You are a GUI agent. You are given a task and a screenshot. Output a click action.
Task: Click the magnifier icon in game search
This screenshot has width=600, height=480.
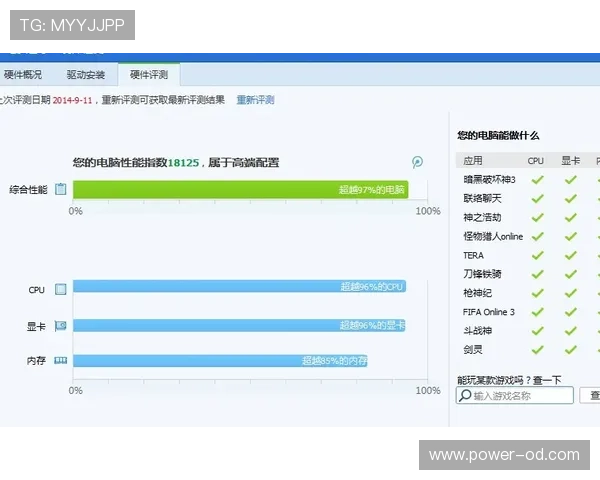click(x=465, y=395)
